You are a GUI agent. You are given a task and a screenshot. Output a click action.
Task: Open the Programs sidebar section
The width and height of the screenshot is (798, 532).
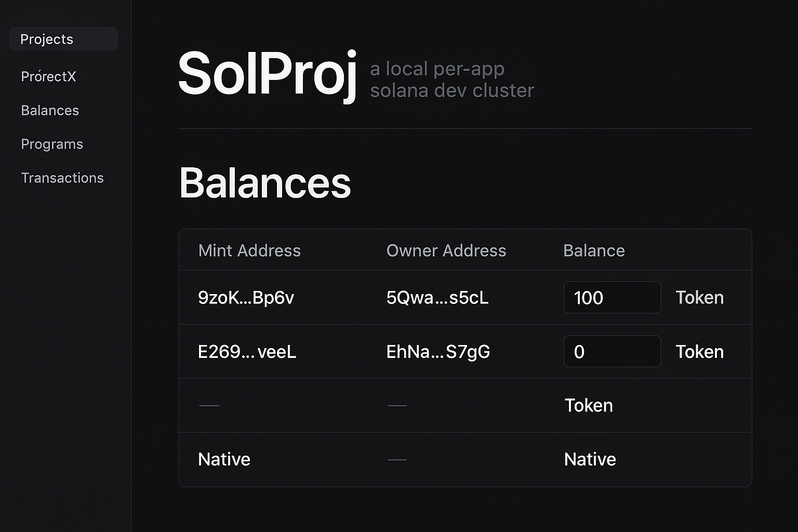(x=52, y=144)
